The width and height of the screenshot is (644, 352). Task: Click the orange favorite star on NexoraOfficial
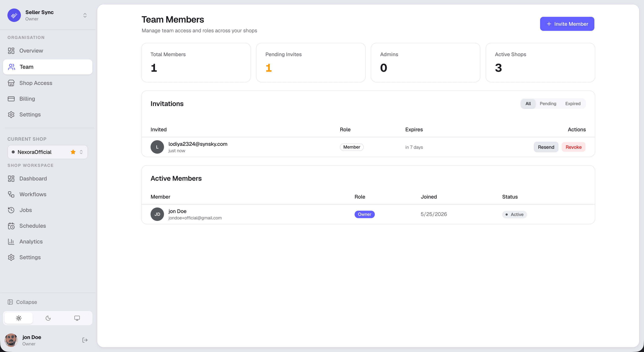click(73, 152)
